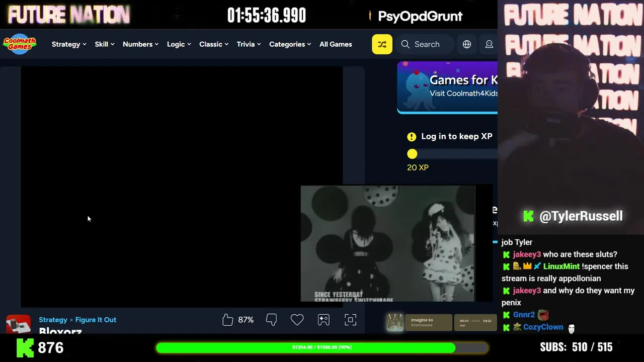
Task: Click the 87% like rating text
Action: pyautogui.click(x=246, y=320)
